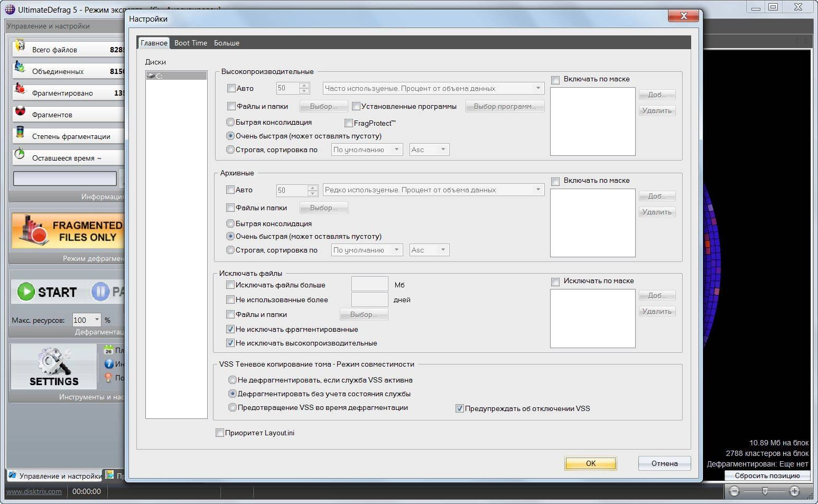The image size is (818, 504).
Task: Open Asc order dropdown in Высокопроизводительные
Action: coord(429,150)
